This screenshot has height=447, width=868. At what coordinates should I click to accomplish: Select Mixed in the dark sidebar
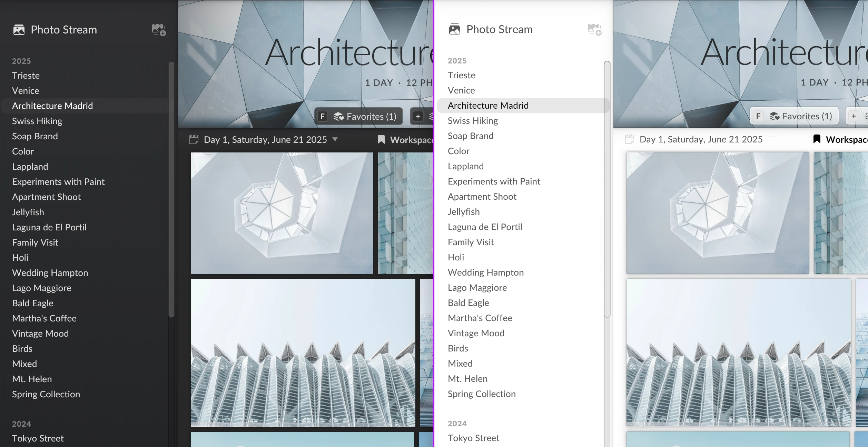[x=24, y=364]
